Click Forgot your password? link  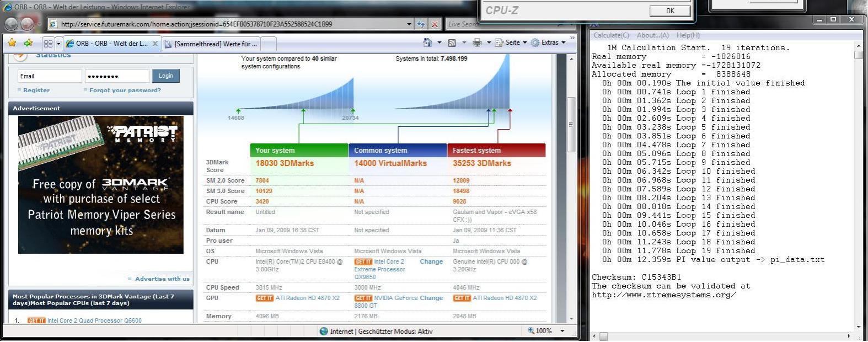[125, 90]
